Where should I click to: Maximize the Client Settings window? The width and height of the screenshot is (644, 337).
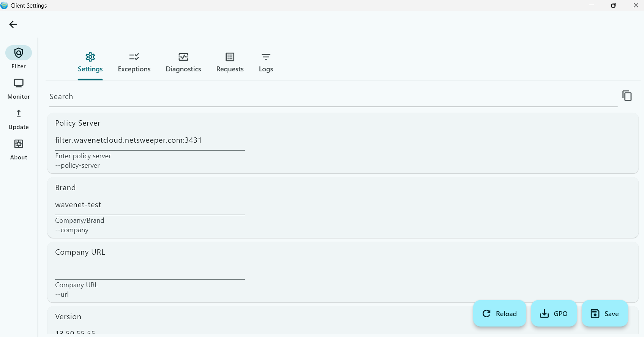click(x=614, y=5)
